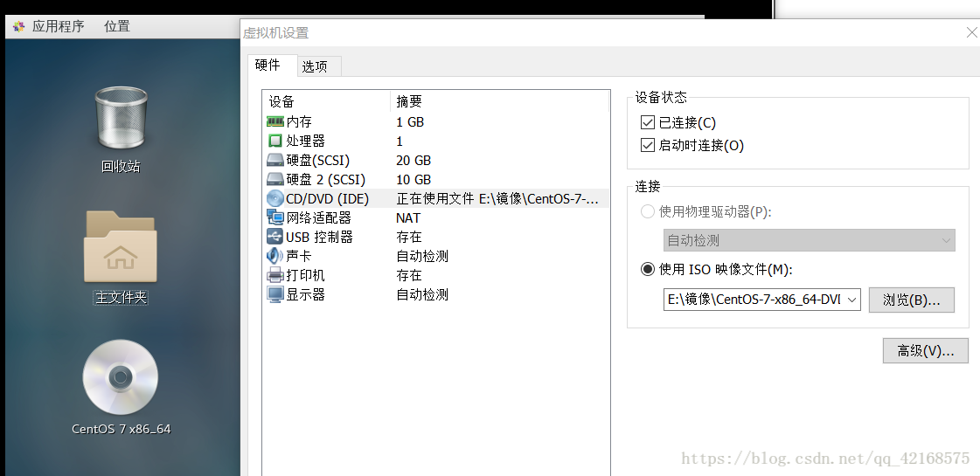Expand the ISO image path dropdown arrow
The width and height of the screenshot is (980, 476).
[851, 300]
